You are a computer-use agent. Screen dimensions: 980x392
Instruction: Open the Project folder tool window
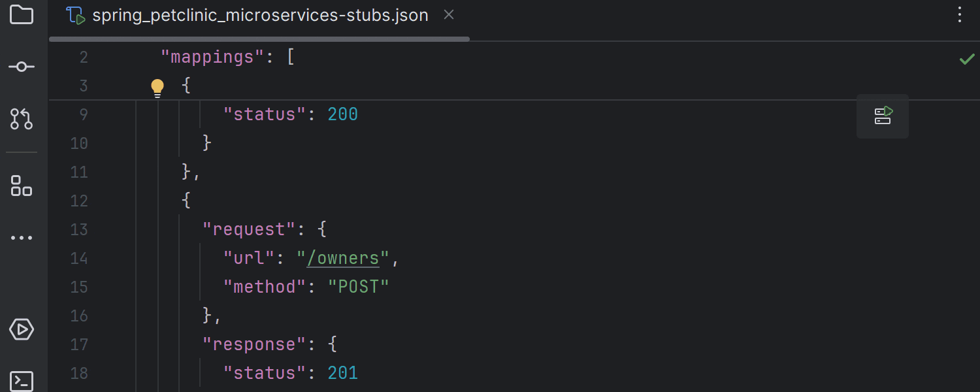pos(22,14)
